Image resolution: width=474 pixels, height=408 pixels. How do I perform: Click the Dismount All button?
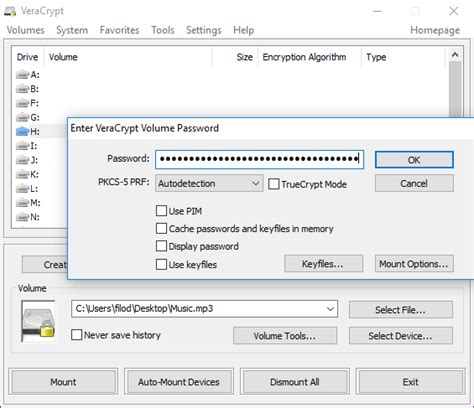point(295,381)
